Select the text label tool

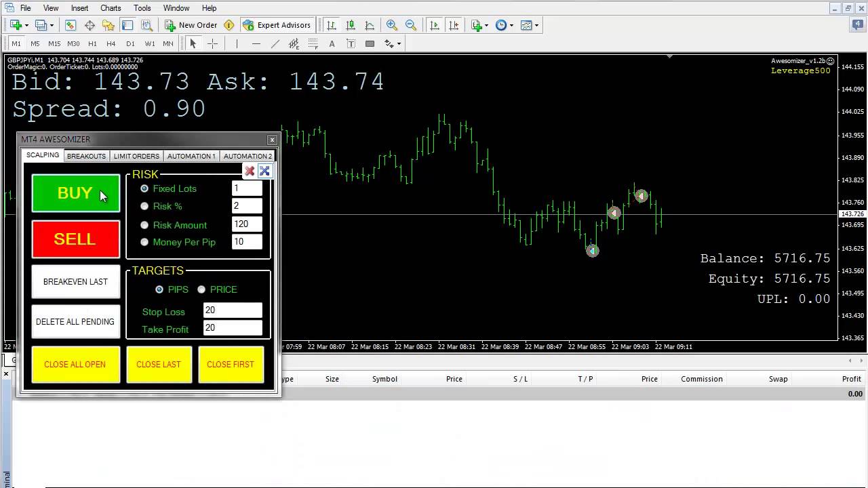click(x=351, y=43)
